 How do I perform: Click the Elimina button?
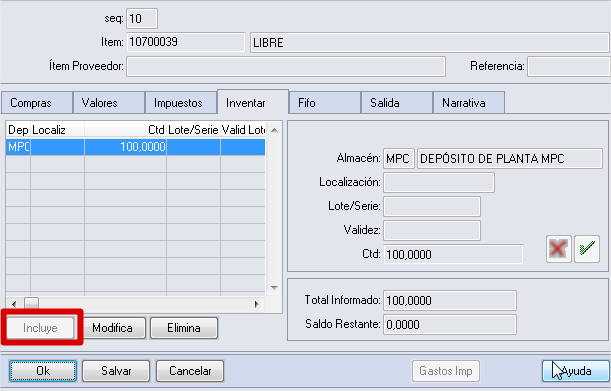coord(184,328)
